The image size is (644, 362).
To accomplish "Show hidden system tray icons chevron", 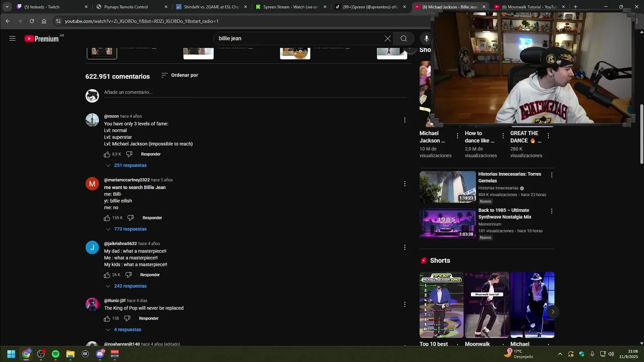I will [560, 354].
